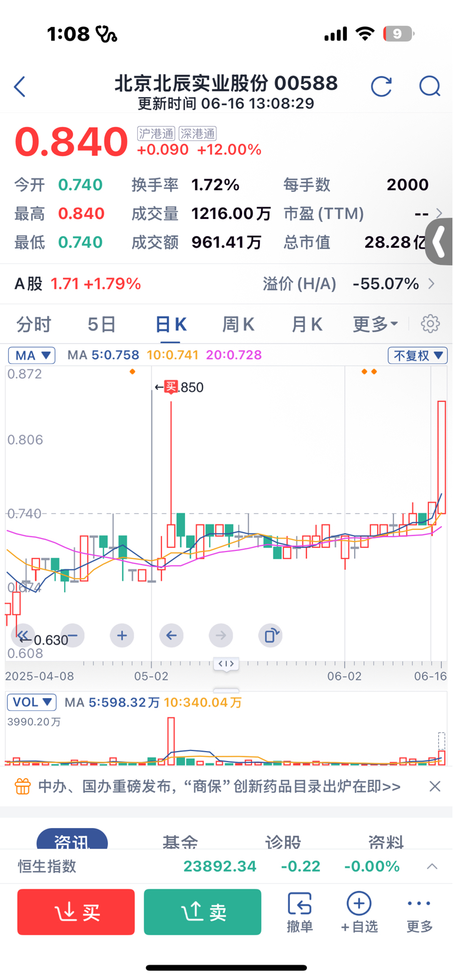The image size is (453, 980).
Task: Tap the current price 0.840
Action: tap(71, 141)
